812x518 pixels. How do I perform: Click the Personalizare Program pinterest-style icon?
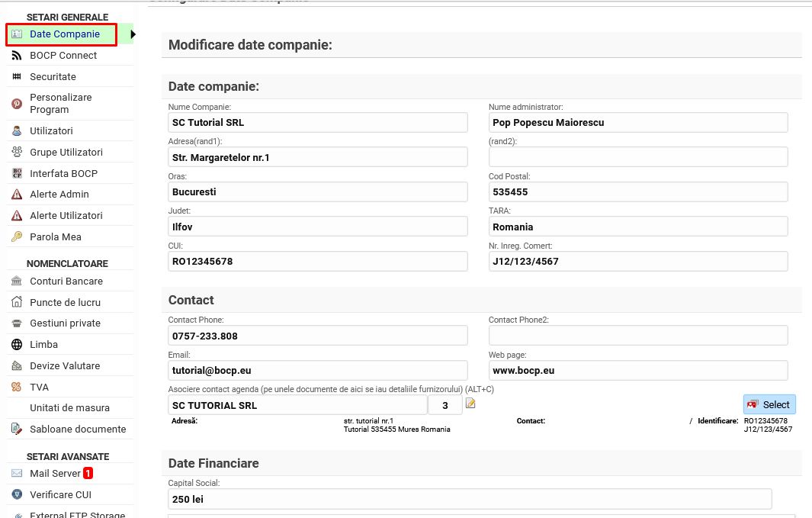[x=17, y=104]
